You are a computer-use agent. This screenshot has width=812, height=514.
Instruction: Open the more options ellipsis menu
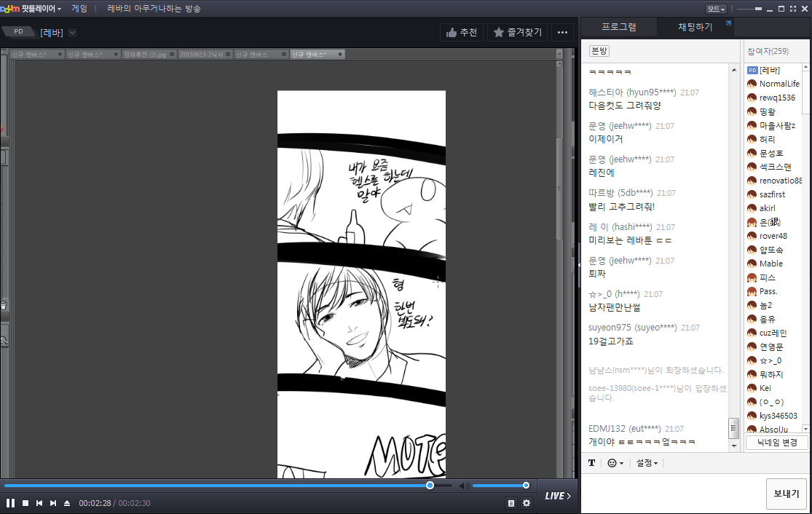562,33
